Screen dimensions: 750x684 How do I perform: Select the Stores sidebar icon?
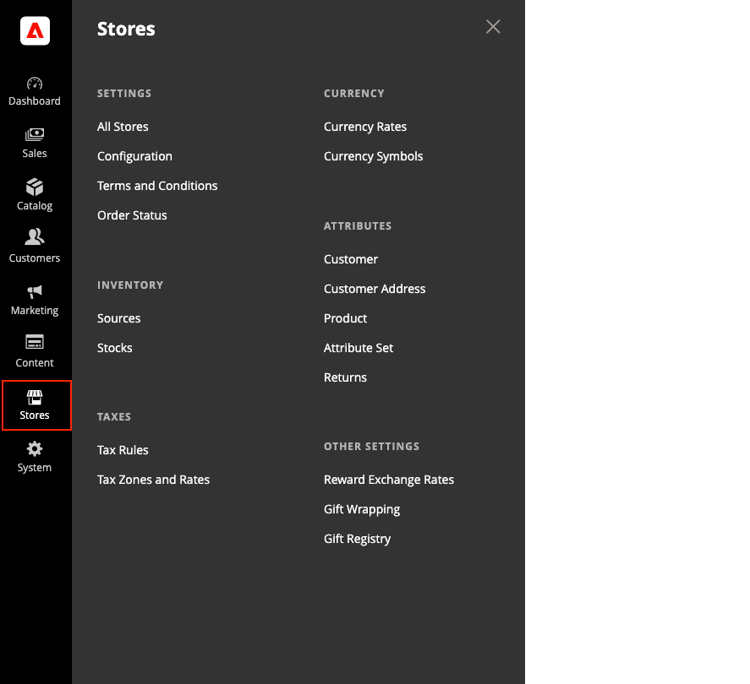tap(36, 405)
